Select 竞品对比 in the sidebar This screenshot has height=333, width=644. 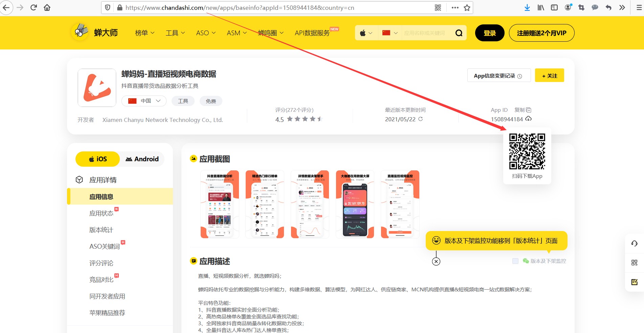101,280
